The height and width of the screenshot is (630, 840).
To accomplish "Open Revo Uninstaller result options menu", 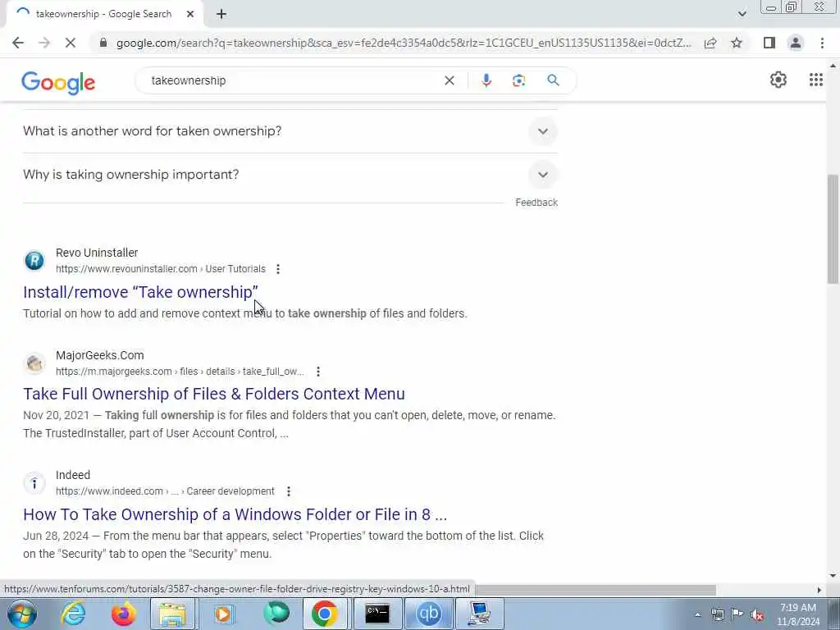I will (x=277, y=269).
